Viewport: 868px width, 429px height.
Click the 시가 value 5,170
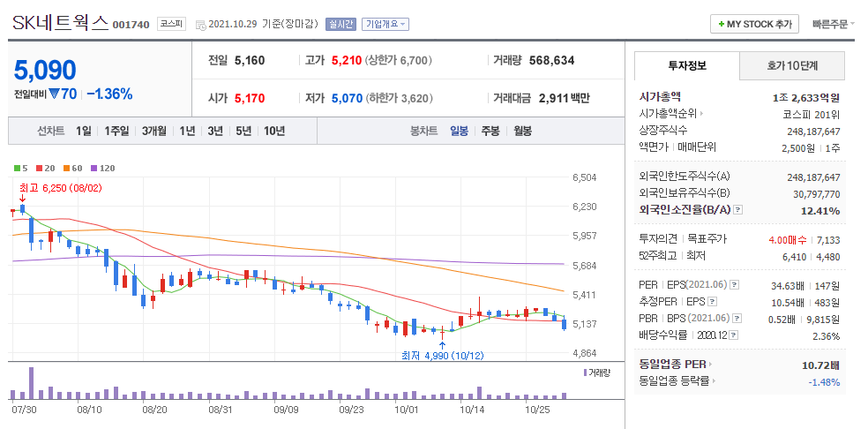(250, 99)
